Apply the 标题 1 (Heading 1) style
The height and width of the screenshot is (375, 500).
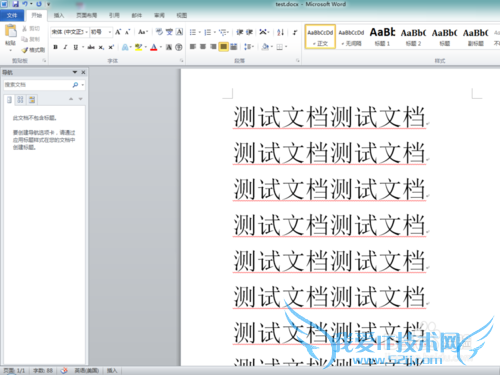(x=382, y=37)
